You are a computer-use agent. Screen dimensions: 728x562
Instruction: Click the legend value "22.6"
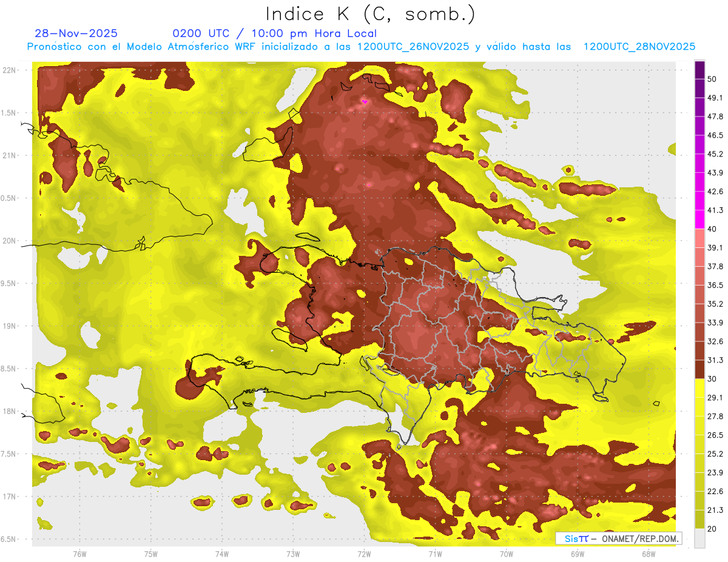click(x=715, y=491)
